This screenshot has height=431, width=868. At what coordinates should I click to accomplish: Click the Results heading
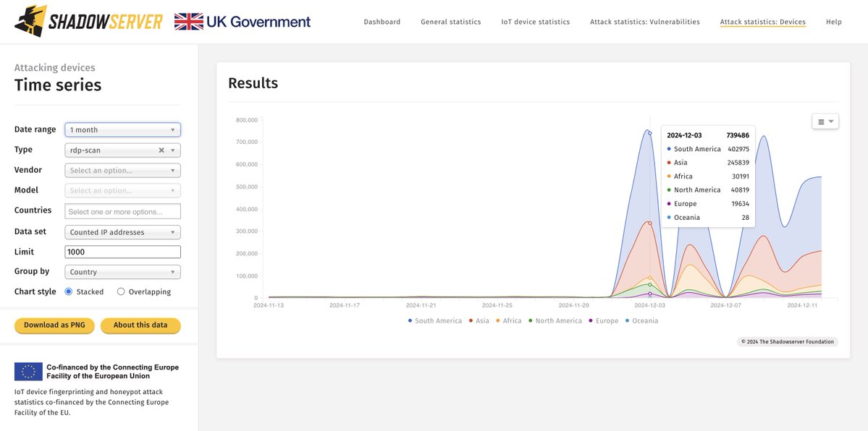click(253, 83)
